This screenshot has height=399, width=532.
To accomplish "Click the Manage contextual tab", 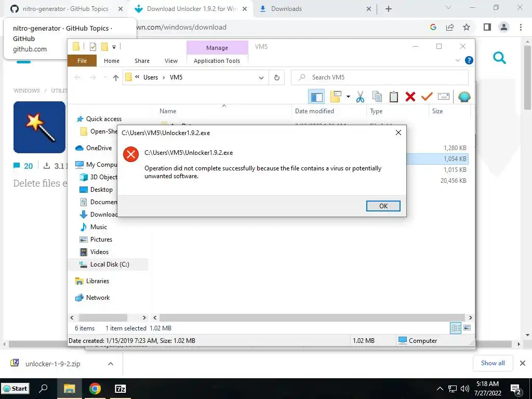I will click(x=217, y=48).
